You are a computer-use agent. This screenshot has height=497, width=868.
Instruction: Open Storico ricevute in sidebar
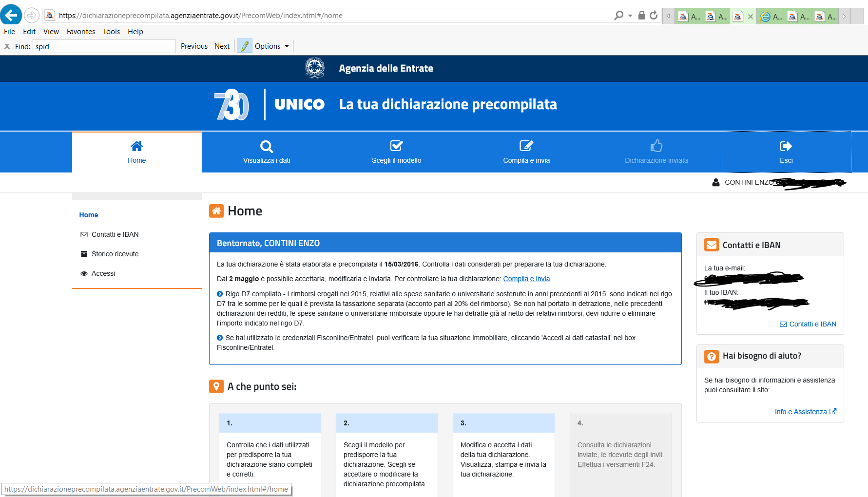coord(115,254)
